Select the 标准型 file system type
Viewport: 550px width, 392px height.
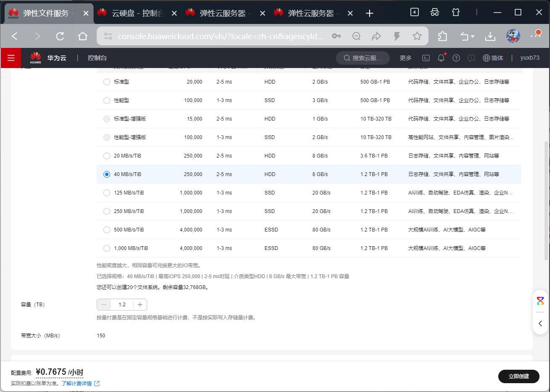107,82
